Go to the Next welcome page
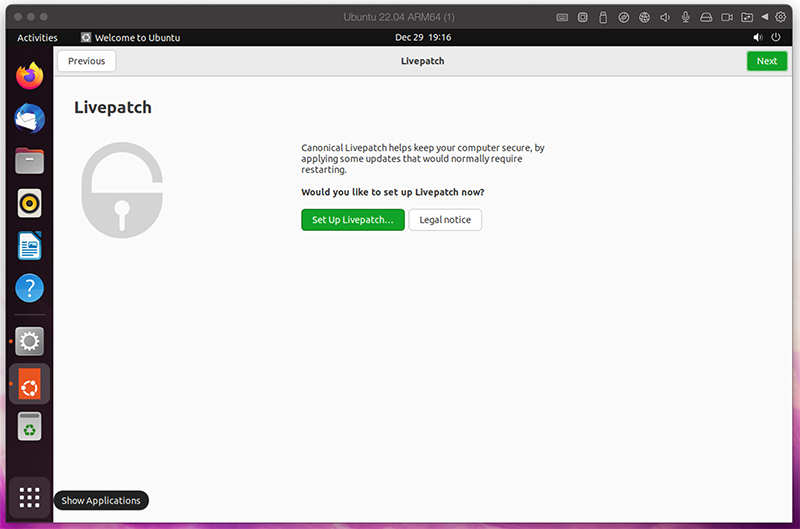The image size is (800, 529). pyautogui.click(x=767, y=61)
